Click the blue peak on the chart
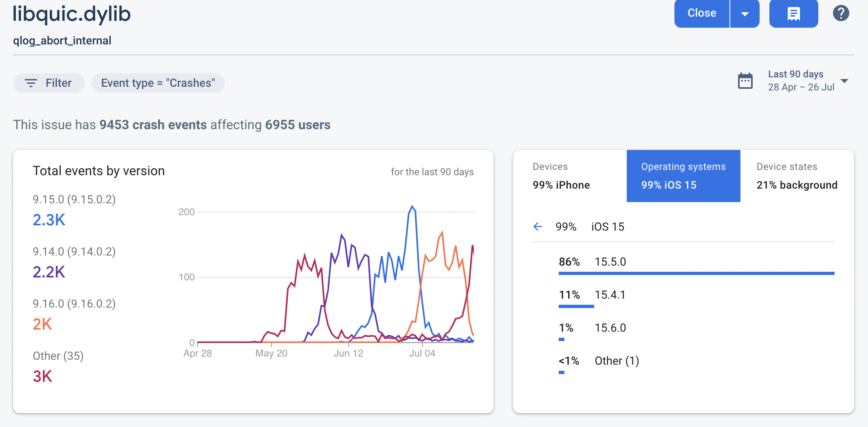 pyautogui.click(x=412, y=207)
